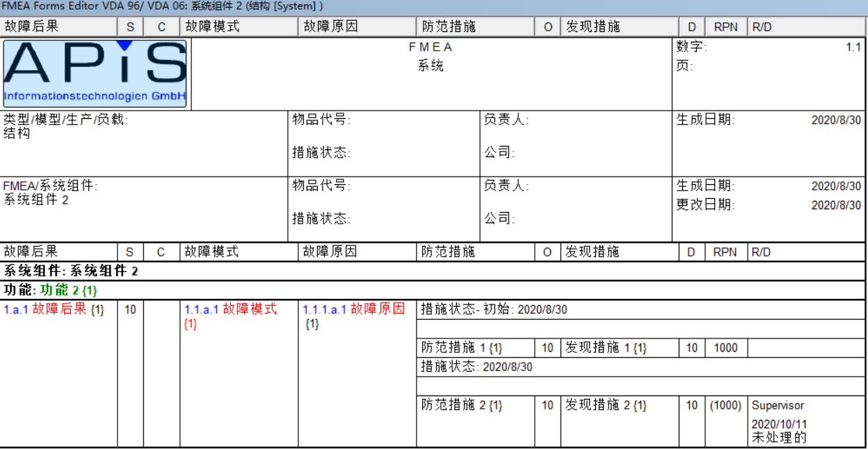Click the RPN value 1000 cell
The height and width of the screenshot is (449, 868).
coord(725,348)
